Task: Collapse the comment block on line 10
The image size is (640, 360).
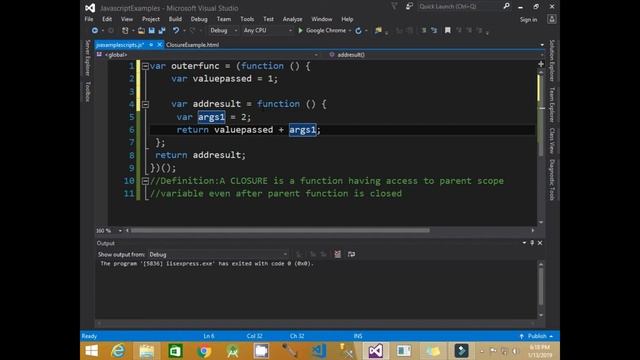Action: (145, 181)
